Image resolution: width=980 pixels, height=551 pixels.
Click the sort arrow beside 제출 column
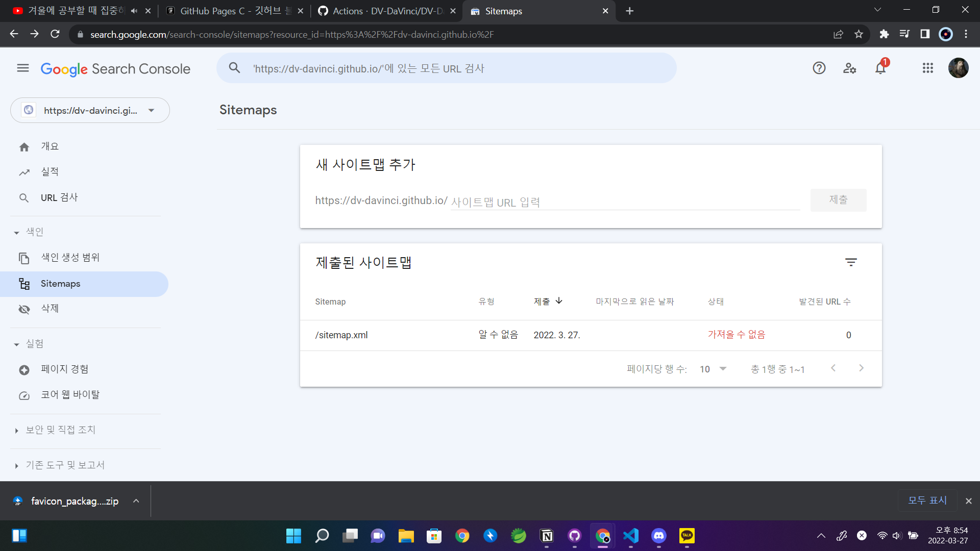(559, 300)
